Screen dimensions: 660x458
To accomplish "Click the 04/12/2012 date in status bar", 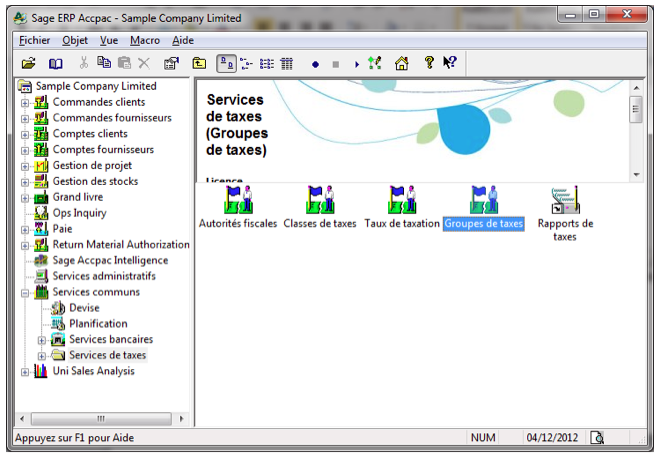I will click(552, 438).
